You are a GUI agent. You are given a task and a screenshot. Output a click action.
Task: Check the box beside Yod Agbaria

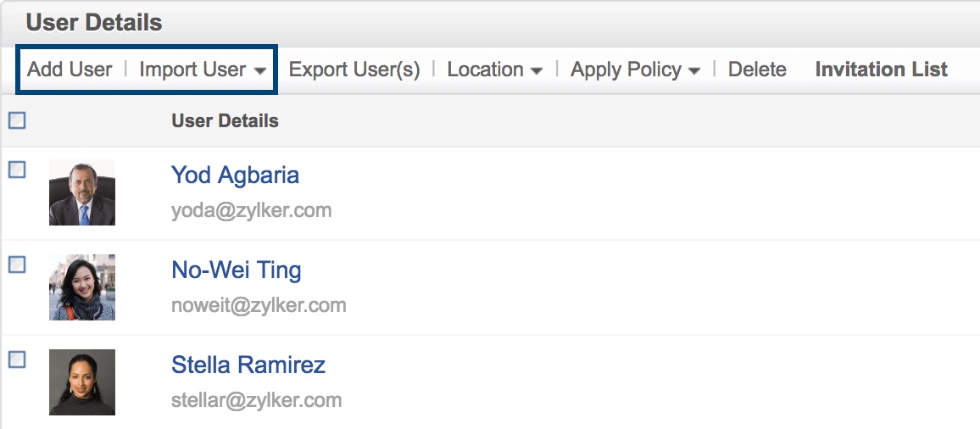17,170
